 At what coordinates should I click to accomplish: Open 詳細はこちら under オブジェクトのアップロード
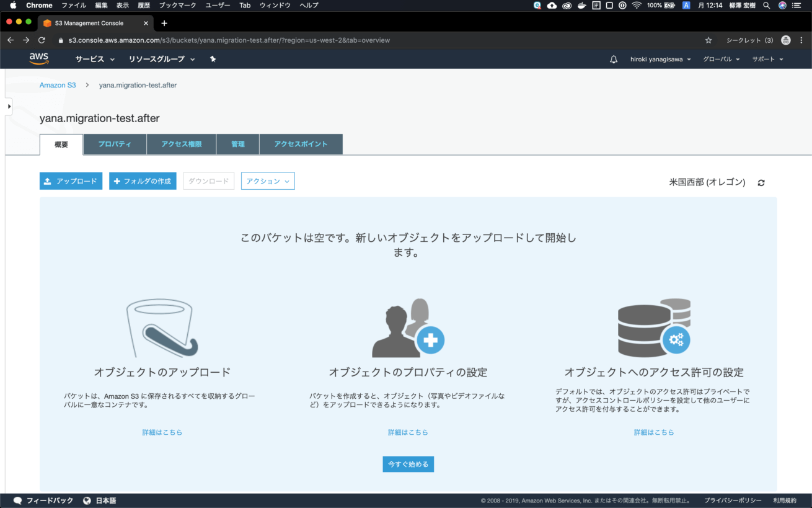coord(162,432)
